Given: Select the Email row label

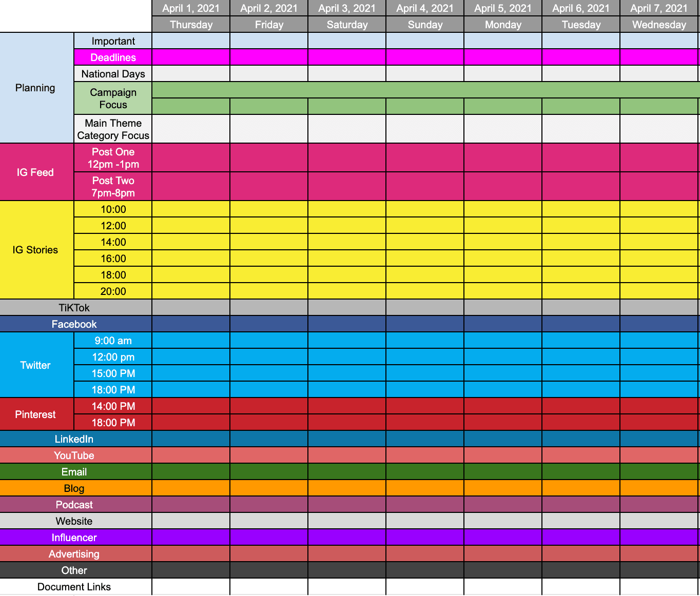Looking at the screenshot, I should coord(75,471).
